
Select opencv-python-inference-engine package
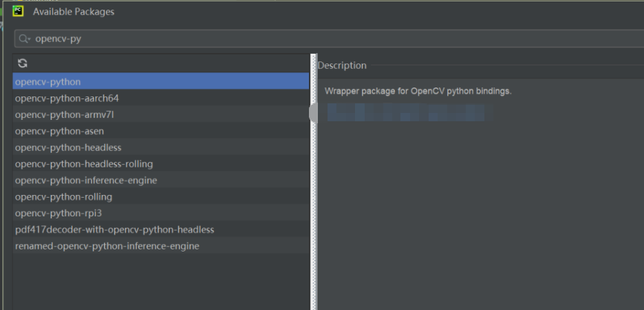pos(86,180)
